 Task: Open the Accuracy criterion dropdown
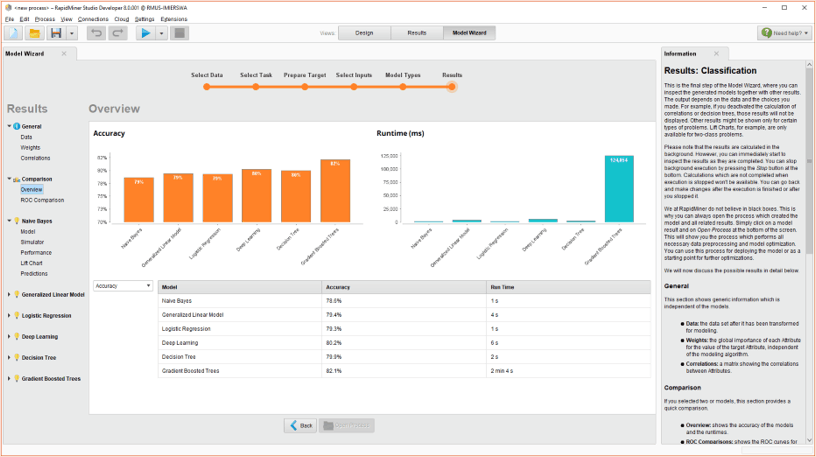[121, 285]
